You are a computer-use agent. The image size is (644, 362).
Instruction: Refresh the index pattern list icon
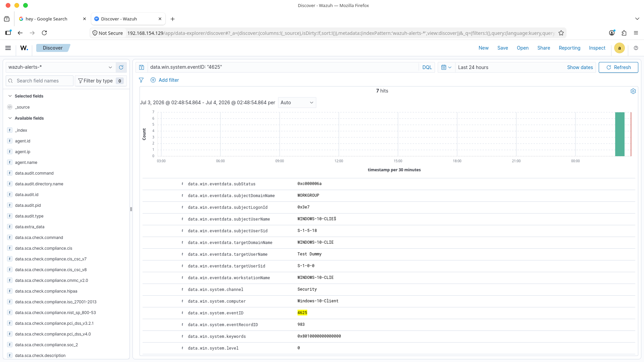click(x=121, y=67)
